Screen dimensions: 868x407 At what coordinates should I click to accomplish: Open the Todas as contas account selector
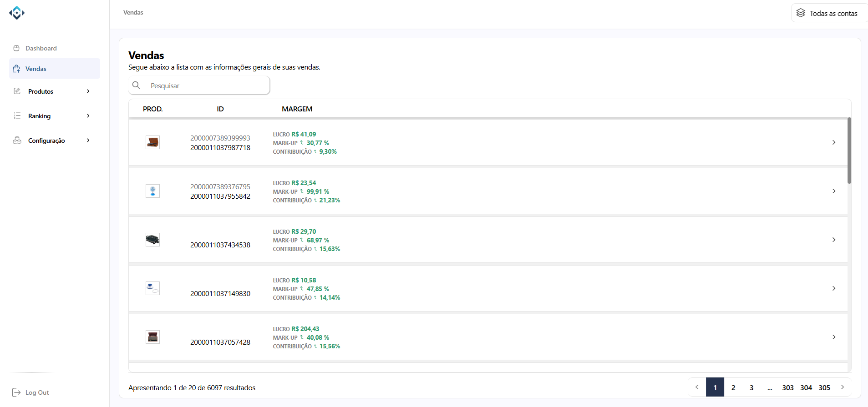[828, 13]
